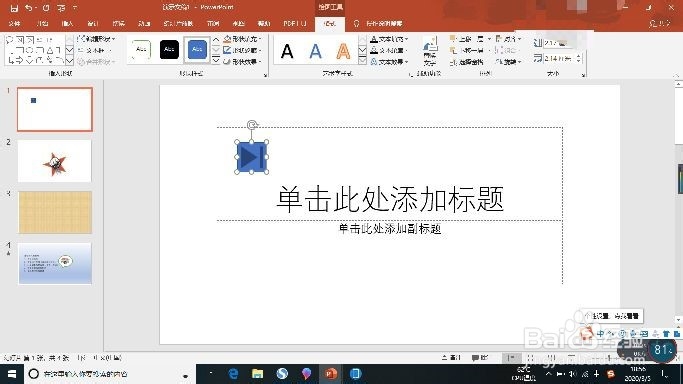Open the Slide Show (幻灯片放映) tab
683x384 pixels.
pyautogui.click(x=178, y=24)
